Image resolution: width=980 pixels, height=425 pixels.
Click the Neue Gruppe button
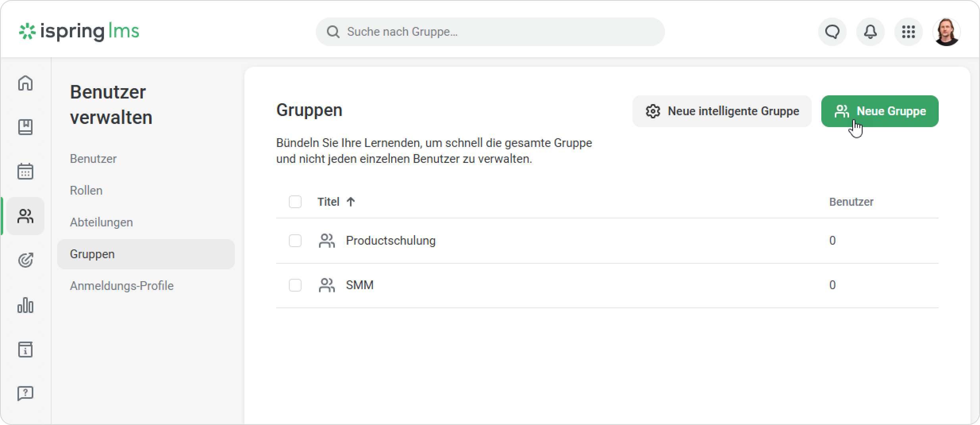tap(880, 111)
